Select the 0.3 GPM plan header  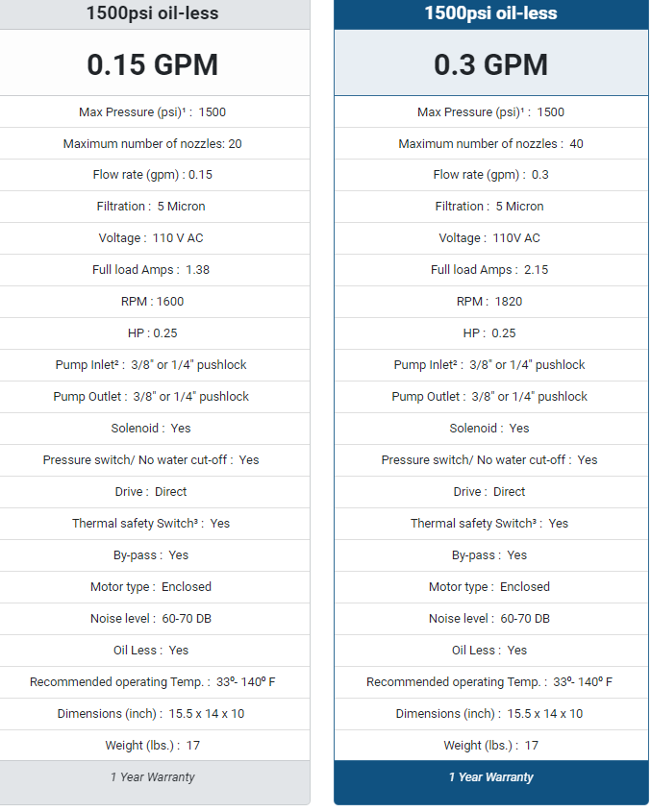490,64
